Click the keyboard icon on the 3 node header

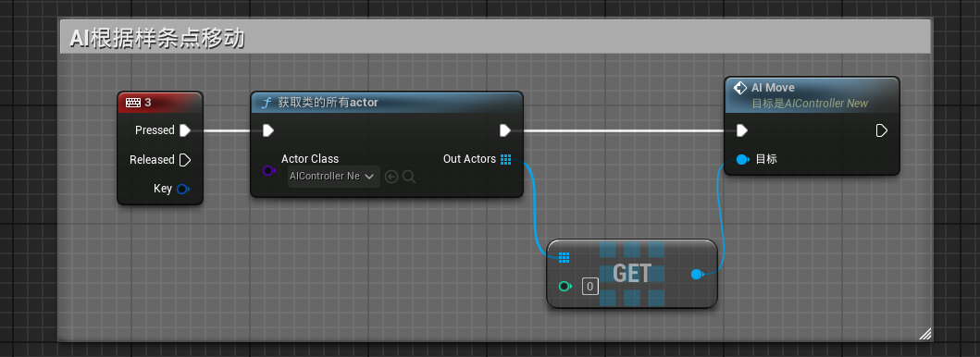point(133,103)
